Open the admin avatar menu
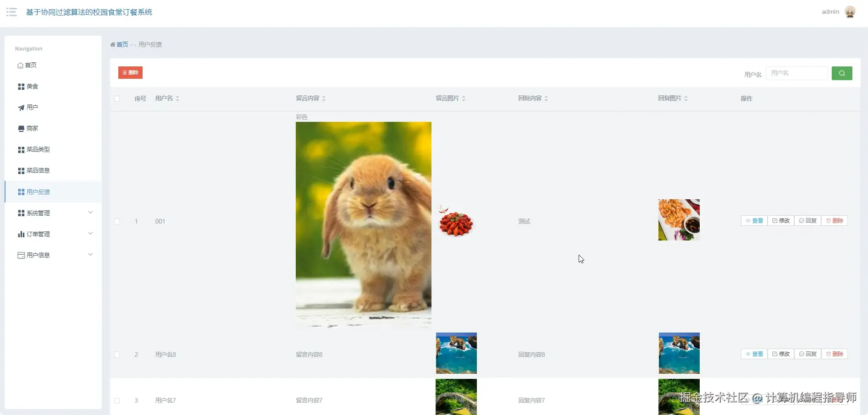 tap(850, 12)
